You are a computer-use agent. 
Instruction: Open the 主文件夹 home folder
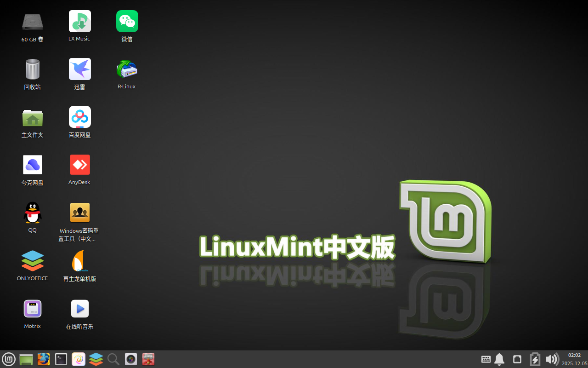coord(32,117)
